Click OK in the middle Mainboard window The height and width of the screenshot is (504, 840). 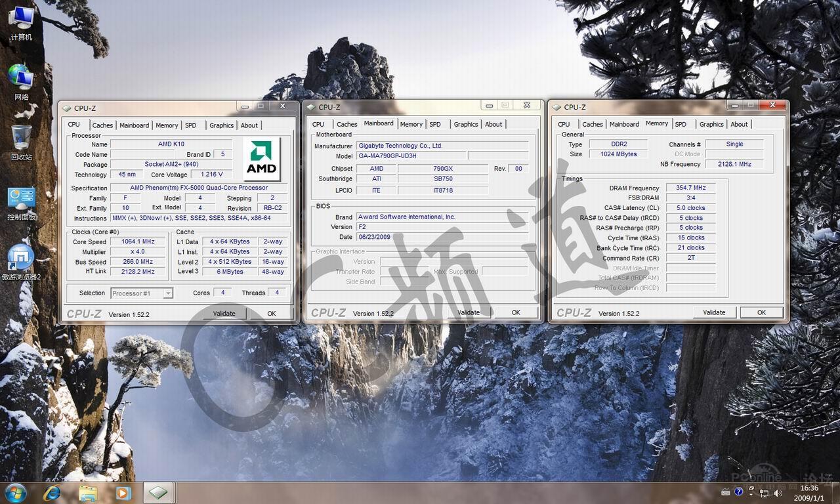point(516,312)
